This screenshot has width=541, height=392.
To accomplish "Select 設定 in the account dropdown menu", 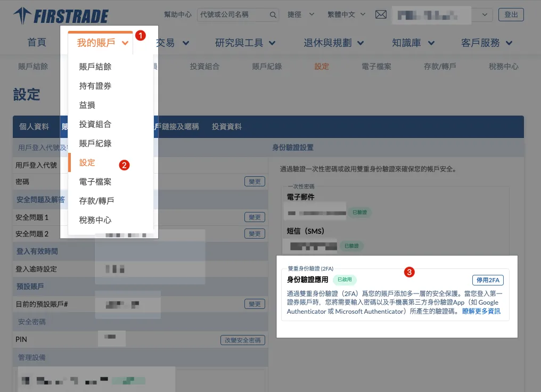I will [x=87, y=162].
